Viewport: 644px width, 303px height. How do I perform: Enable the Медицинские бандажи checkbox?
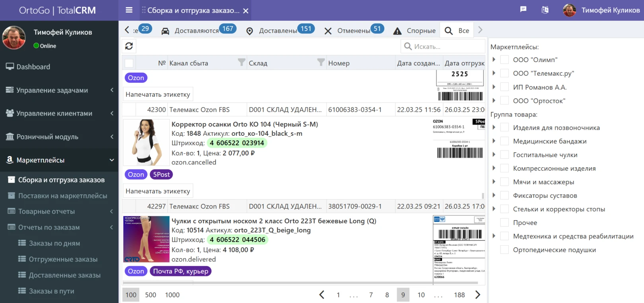[x=504, y=141]
